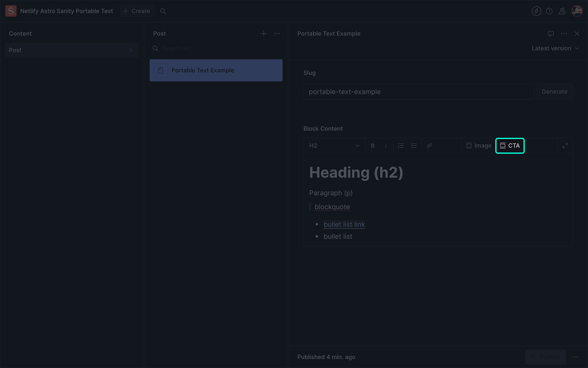This screenshot has height=368, width=588.
Task: Insert a CTA block
Action: pyautogui.click(x=510, y=146)
